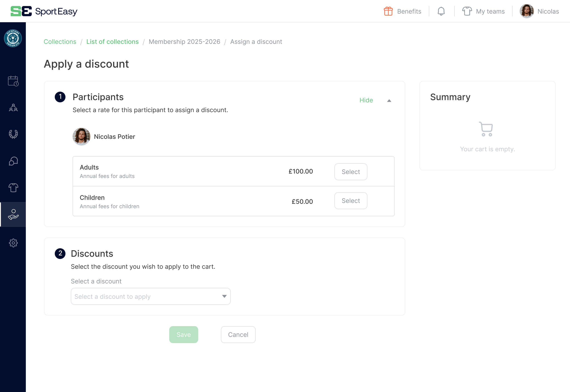Select the Adults £100.00 rate

pyautogui.click(x=351, y=172)
